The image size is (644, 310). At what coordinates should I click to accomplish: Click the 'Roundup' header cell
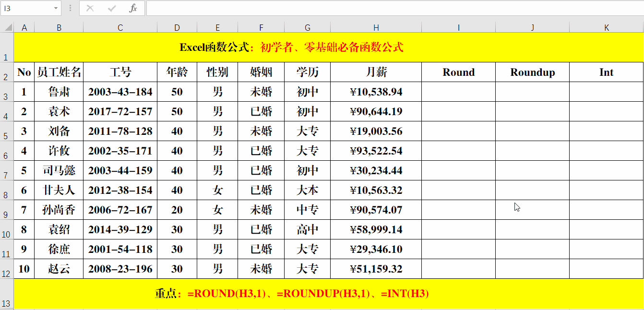pyautogui.click(x=533, y=72)
